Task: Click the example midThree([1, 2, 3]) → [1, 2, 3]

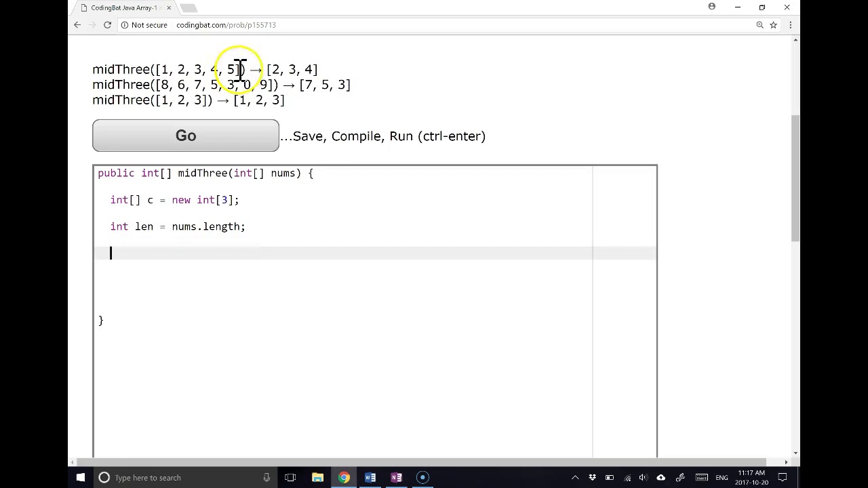Action: 189,100
